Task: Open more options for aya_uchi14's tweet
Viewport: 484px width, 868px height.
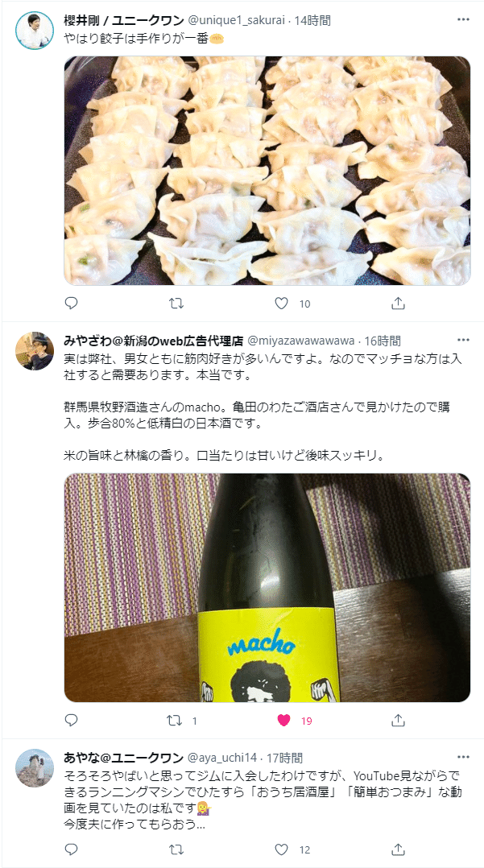Action: [x=463, y=756]
